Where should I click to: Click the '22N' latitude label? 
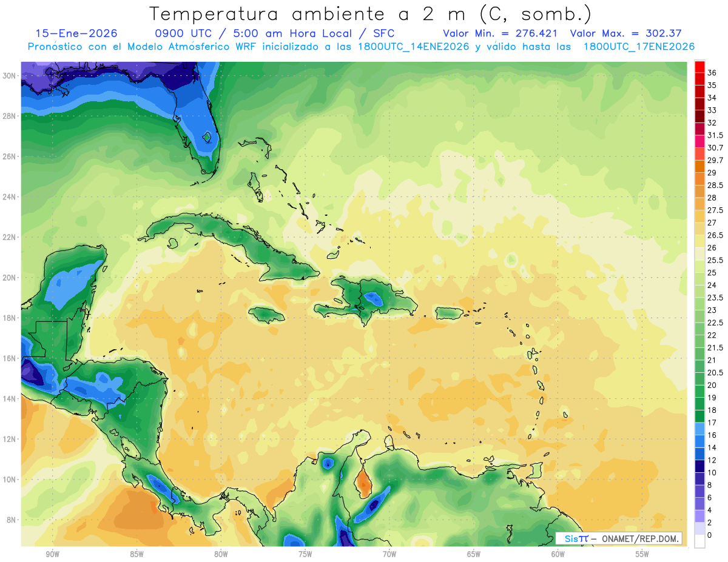(10, 237)
